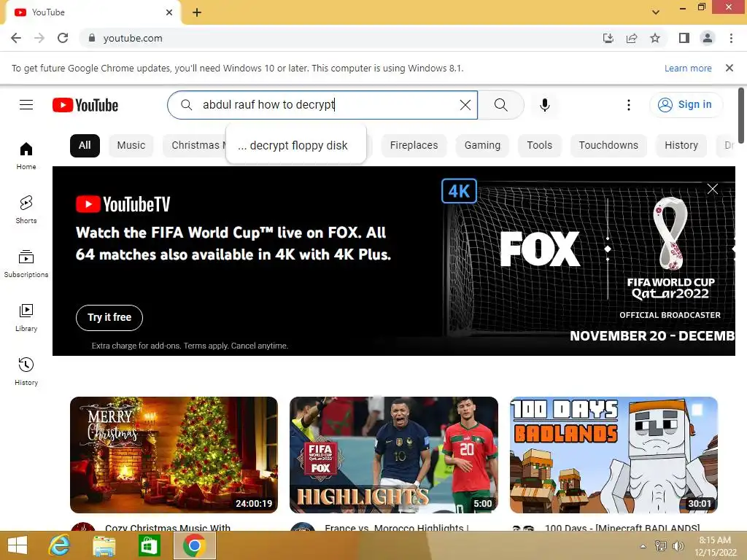Click Chrome forward arrow

39,38
